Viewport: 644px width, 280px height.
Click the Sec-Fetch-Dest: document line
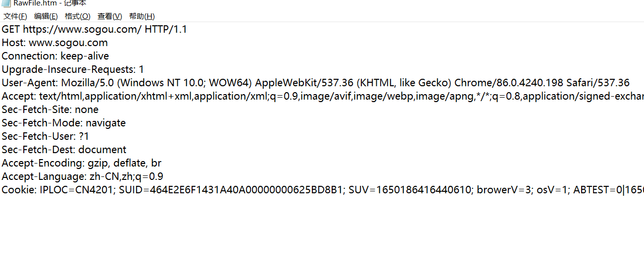(x=64, y=150)
